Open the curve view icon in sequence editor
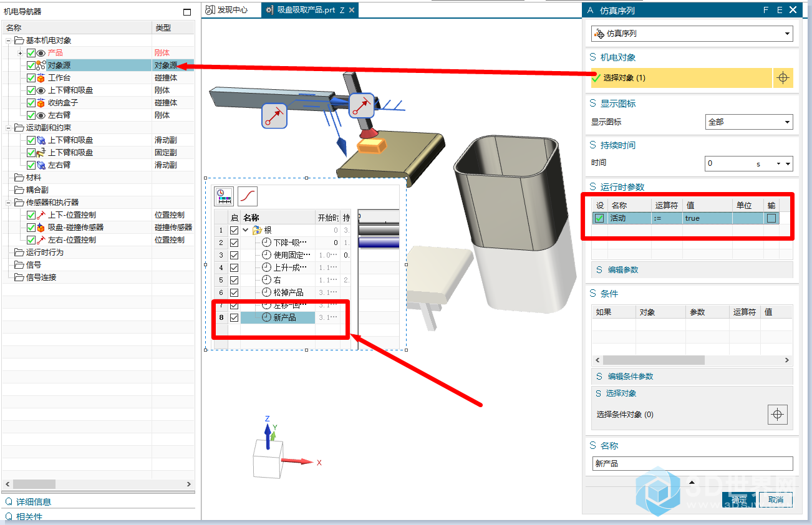The image size is (812, 525). (x=248, y=196)
